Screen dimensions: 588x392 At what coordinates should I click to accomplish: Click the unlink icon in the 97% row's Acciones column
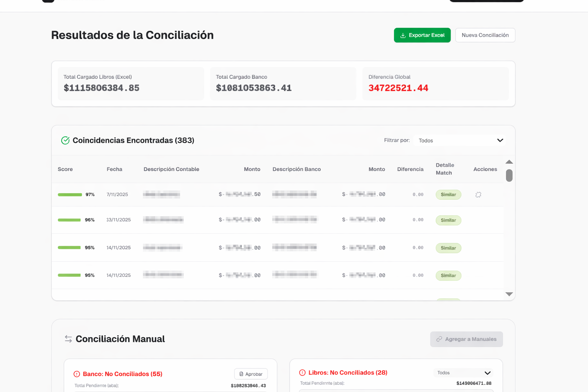tap(478, 194)
